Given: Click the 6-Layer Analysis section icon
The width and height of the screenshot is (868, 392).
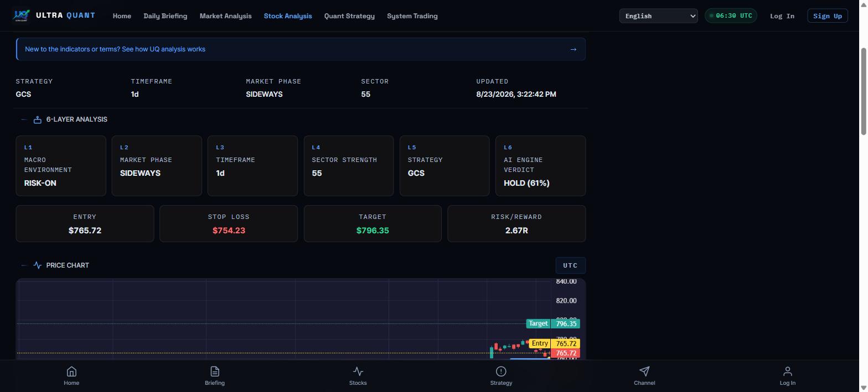Looking at the screenshot, I should coord(38,119).
